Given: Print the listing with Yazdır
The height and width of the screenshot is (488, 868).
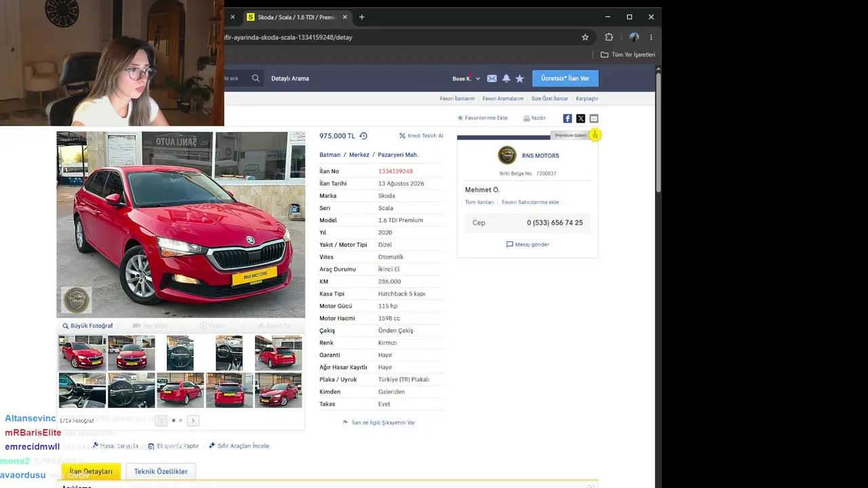Looking at the screenshot, I should click(534, 118).
